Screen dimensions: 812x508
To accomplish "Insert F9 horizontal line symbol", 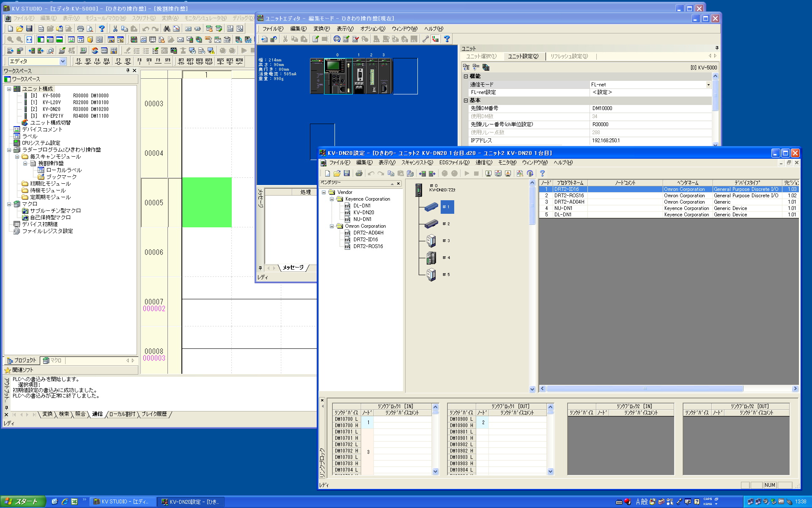I will (158, 61).
